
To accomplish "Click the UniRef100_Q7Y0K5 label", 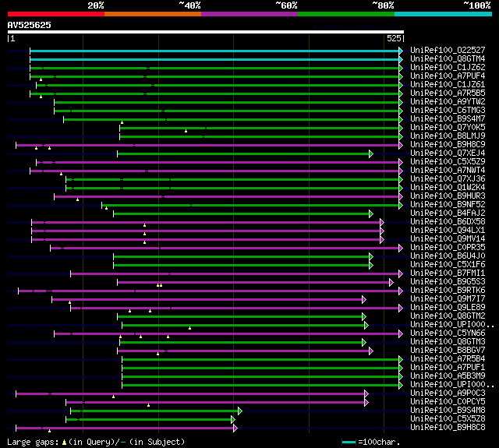I will click(x=448, y=128).
